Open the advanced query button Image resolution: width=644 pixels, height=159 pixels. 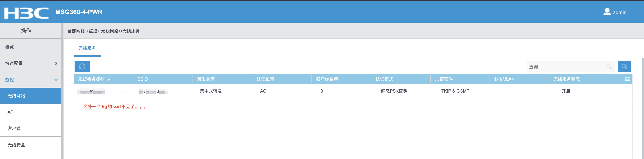point(624,66)
